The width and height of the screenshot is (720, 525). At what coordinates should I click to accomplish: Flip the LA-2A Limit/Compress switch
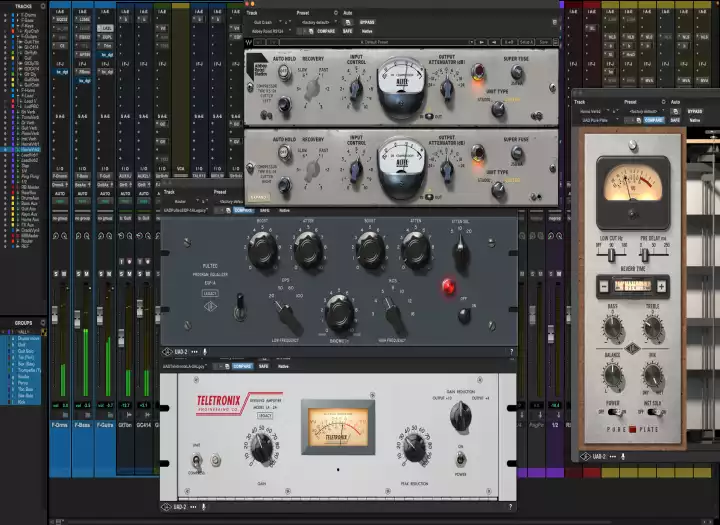click(x=197, y=459)
